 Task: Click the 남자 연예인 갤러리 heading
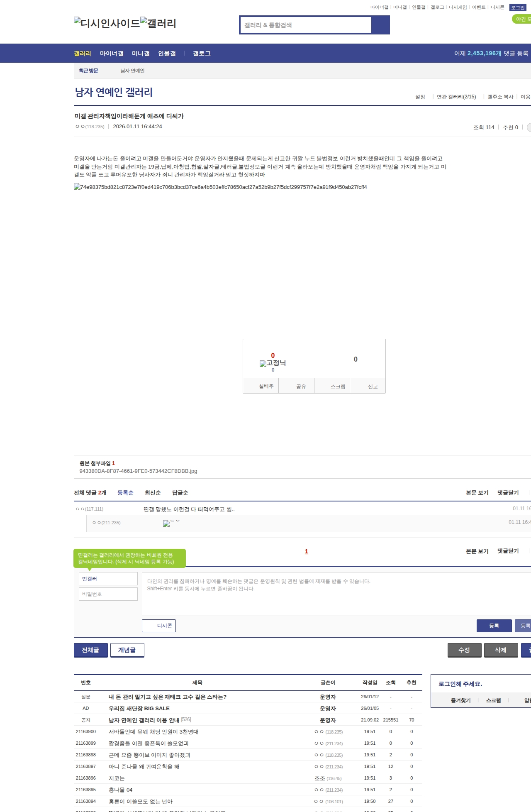(x=114, y=92)
